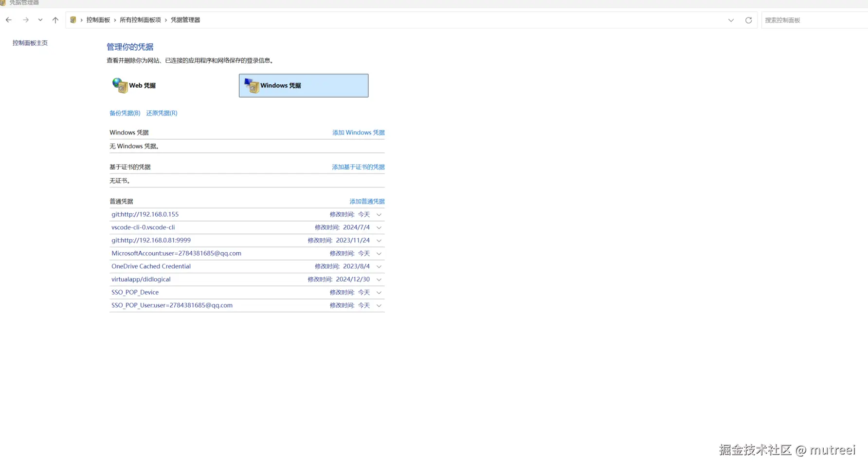Click 备份凭据(B) link
868x469 pixels.
125,113
